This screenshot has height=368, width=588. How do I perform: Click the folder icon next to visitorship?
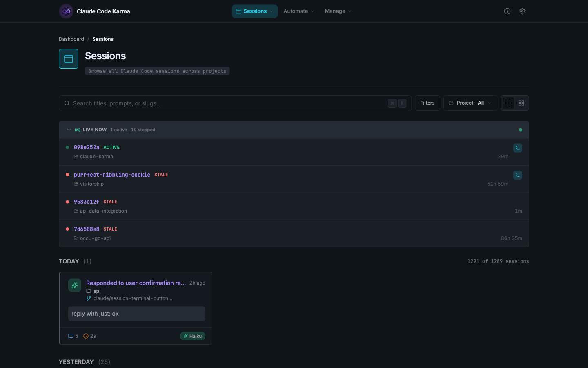click(76, 184)
